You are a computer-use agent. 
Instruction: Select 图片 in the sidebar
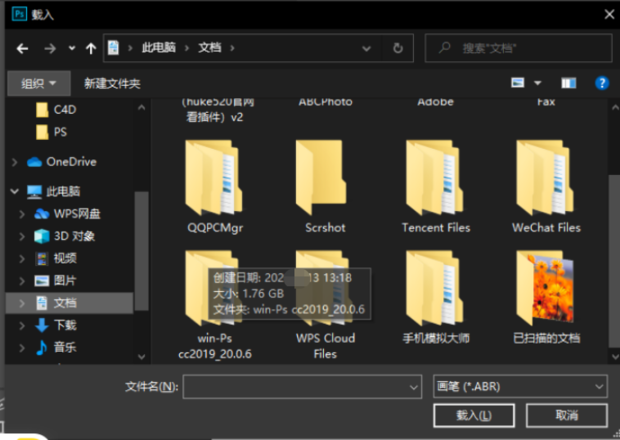coord(55,281)
